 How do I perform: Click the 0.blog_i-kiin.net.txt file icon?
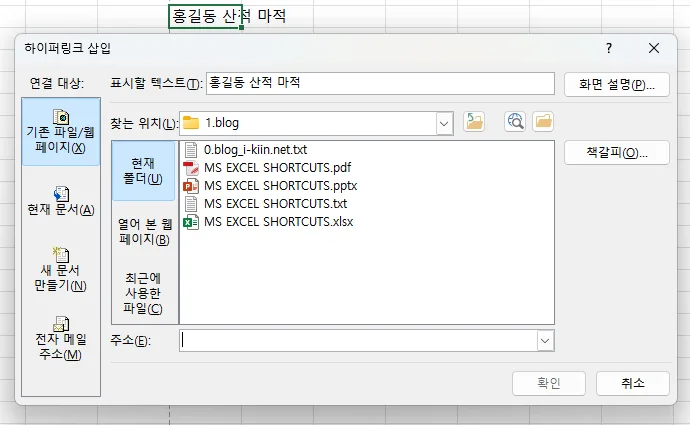tap(191, 150)
